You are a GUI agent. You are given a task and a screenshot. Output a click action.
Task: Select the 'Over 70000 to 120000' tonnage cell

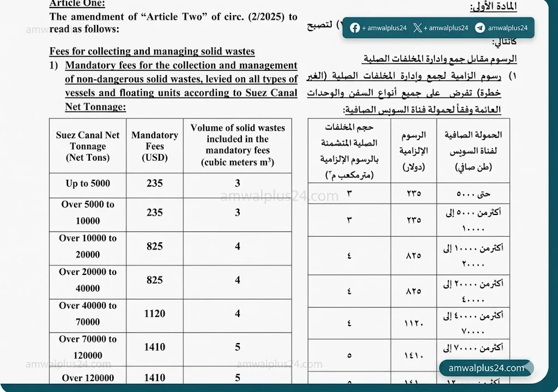tap(88, 347)
